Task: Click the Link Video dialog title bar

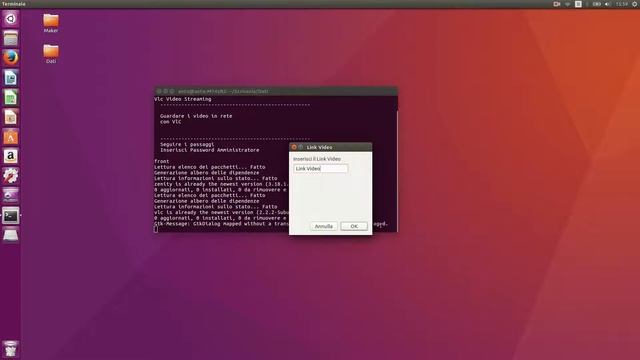Action: [331, 147]
